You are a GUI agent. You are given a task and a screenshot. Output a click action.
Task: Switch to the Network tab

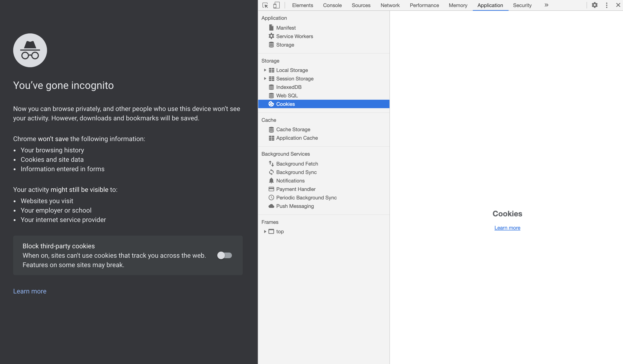pos(390,5)
